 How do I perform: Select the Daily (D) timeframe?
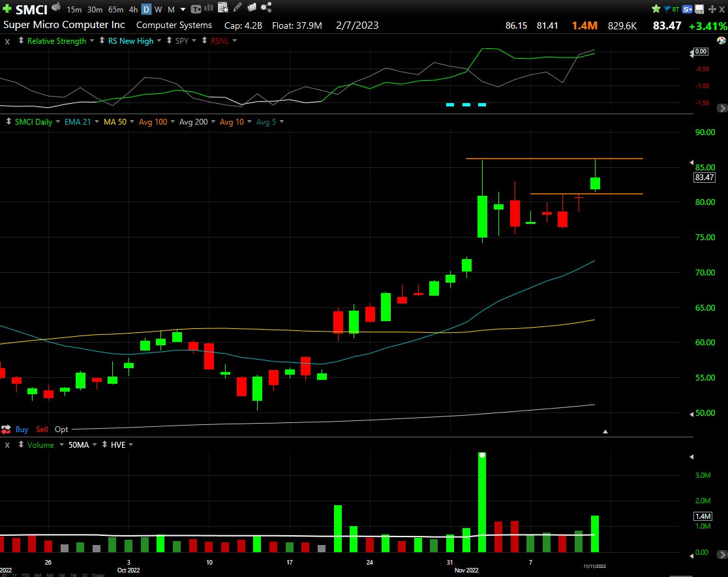(x=146, y=9)
